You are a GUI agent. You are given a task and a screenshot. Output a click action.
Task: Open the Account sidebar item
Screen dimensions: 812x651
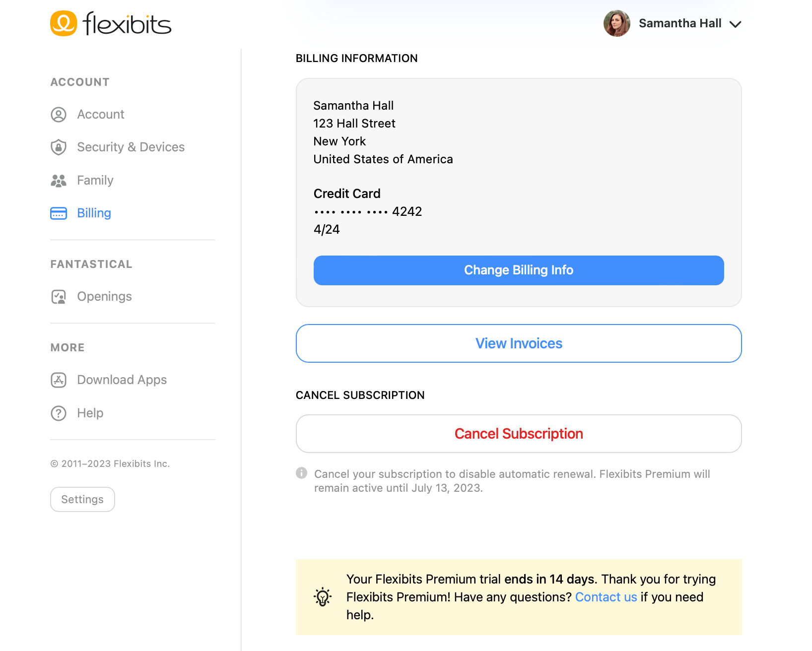(x=101, y=115)
